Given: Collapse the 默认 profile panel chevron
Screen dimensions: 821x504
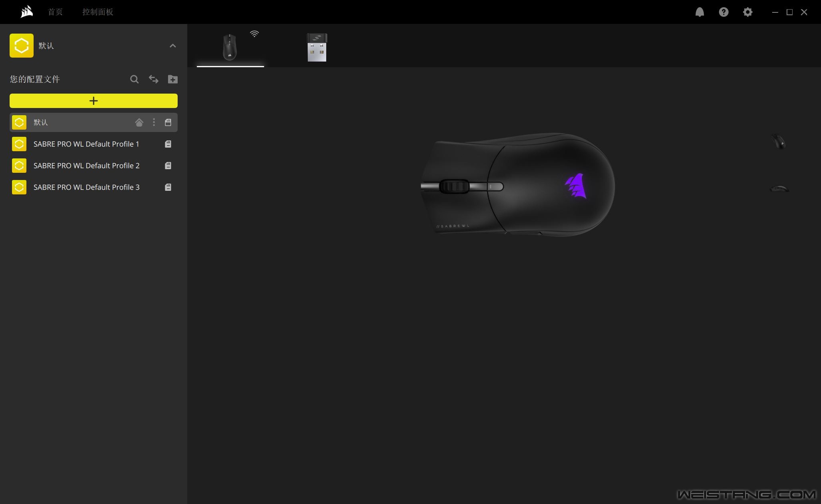Looking at the screenshot, I should point(172,46).
